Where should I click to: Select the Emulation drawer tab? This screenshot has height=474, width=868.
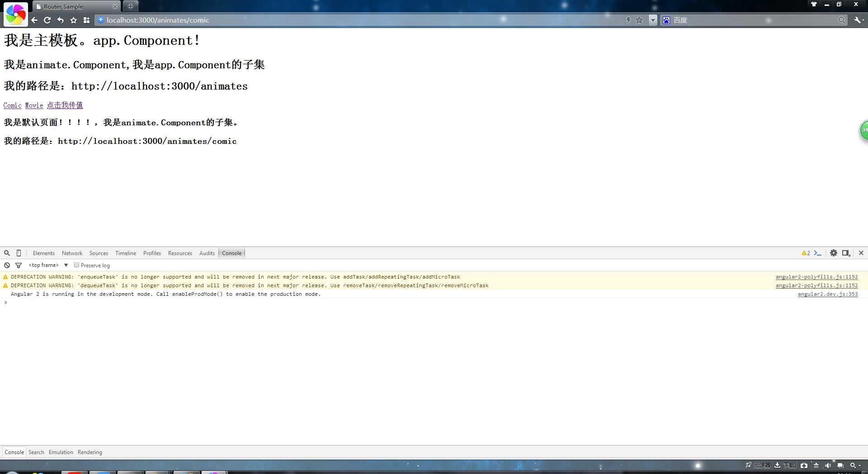click(x=61, y=452)
